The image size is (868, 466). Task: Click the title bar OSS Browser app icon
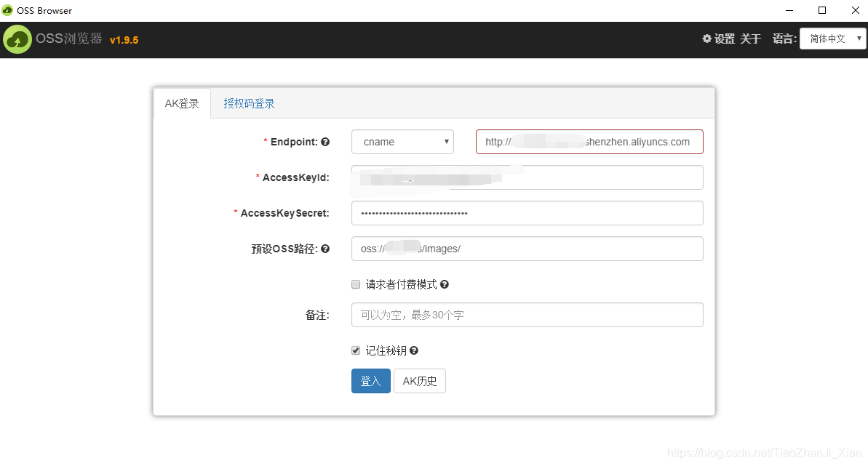point(7,10)
